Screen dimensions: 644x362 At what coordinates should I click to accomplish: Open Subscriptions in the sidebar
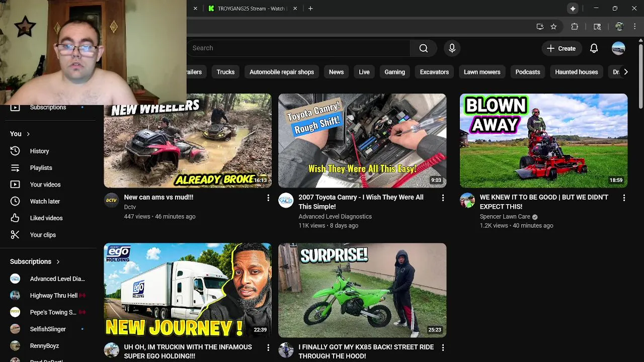(x=48, y=108)
